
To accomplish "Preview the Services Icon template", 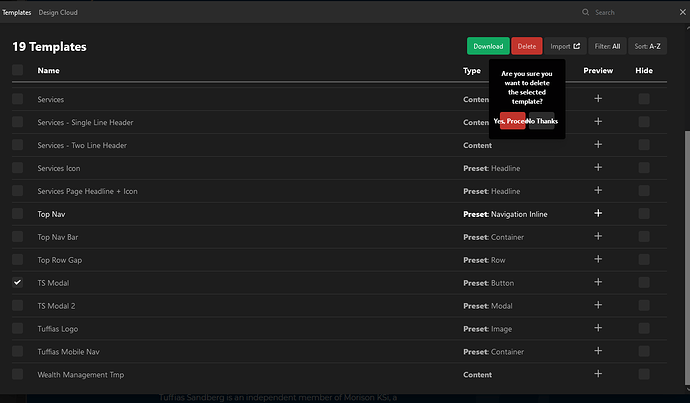I will (x=598, y=167).
